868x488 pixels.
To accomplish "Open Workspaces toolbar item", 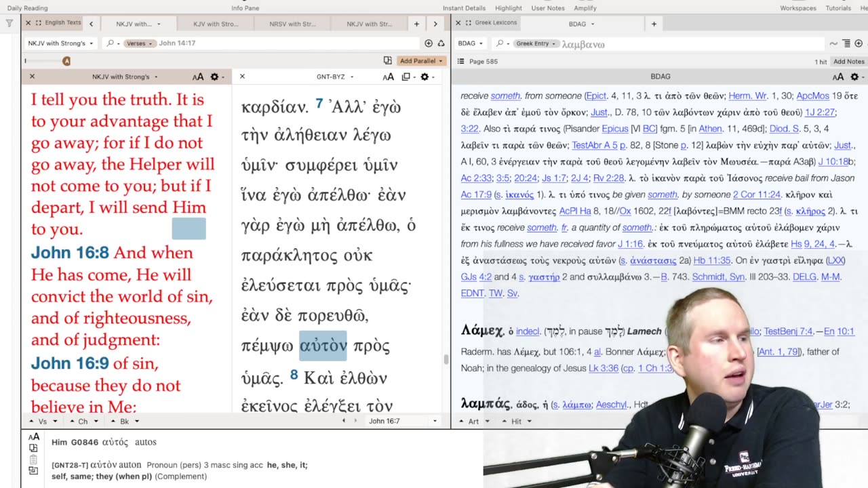I will coord(797,8).
